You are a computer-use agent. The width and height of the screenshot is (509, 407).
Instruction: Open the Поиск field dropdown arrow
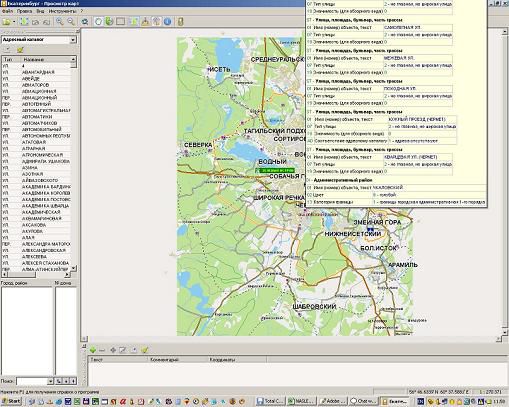click(x=50, y=381)
